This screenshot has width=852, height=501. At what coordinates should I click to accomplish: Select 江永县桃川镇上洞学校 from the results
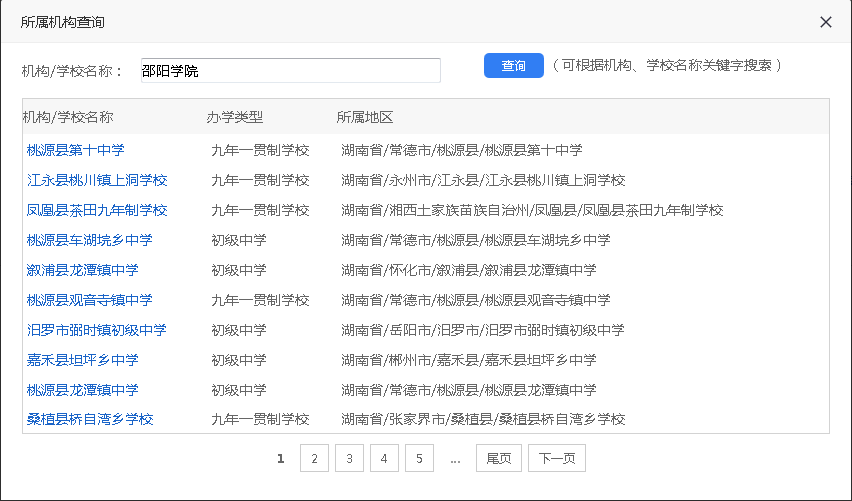(x=97, y=180)
